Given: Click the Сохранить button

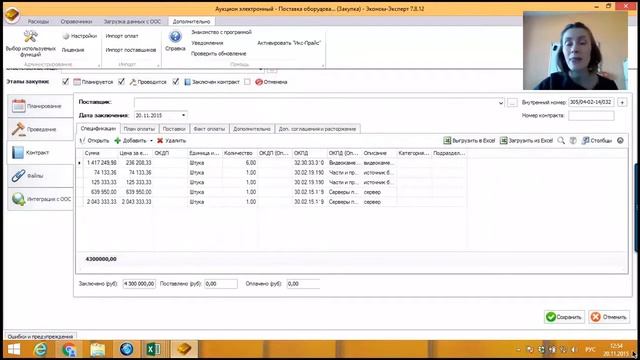Looking at the screenshot, I should pyautogui.click(x=564, y=317).
